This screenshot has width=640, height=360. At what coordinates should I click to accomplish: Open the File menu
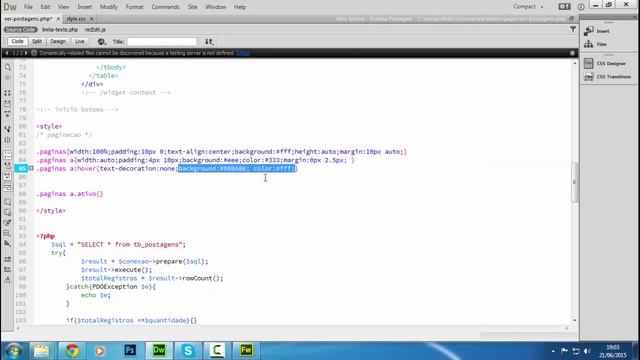[28, 7]
